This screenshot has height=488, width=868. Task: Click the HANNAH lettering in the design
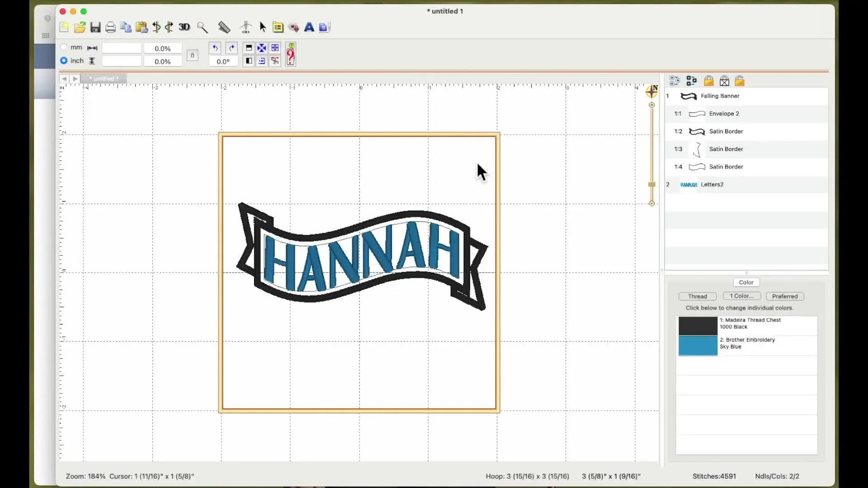click(362, 257)
